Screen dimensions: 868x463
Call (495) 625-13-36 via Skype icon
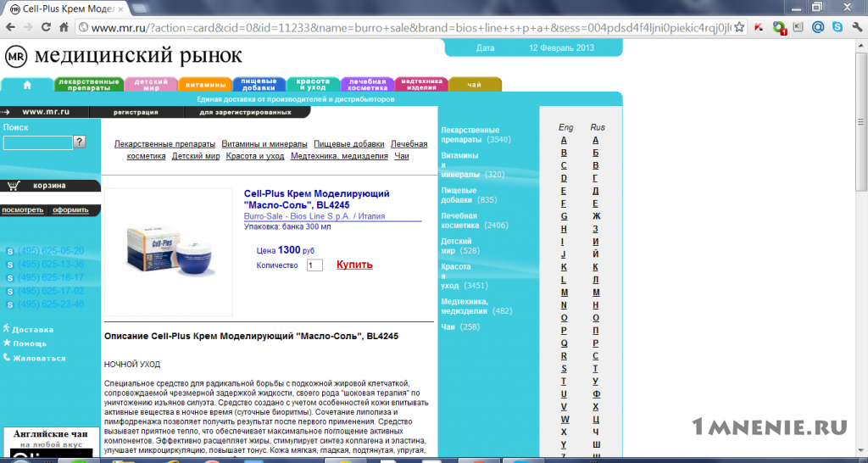[x=9, y=265]
